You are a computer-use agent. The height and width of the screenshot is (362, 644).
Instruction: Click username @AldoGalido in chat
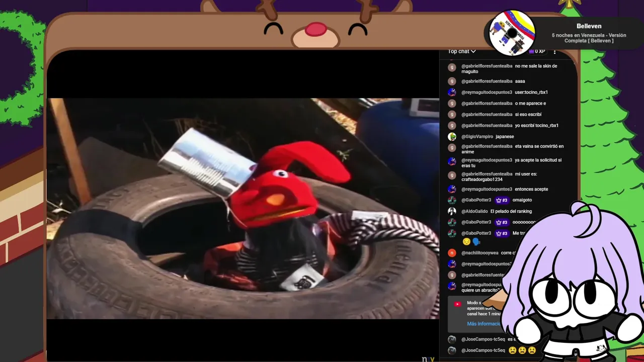[474, 211]
